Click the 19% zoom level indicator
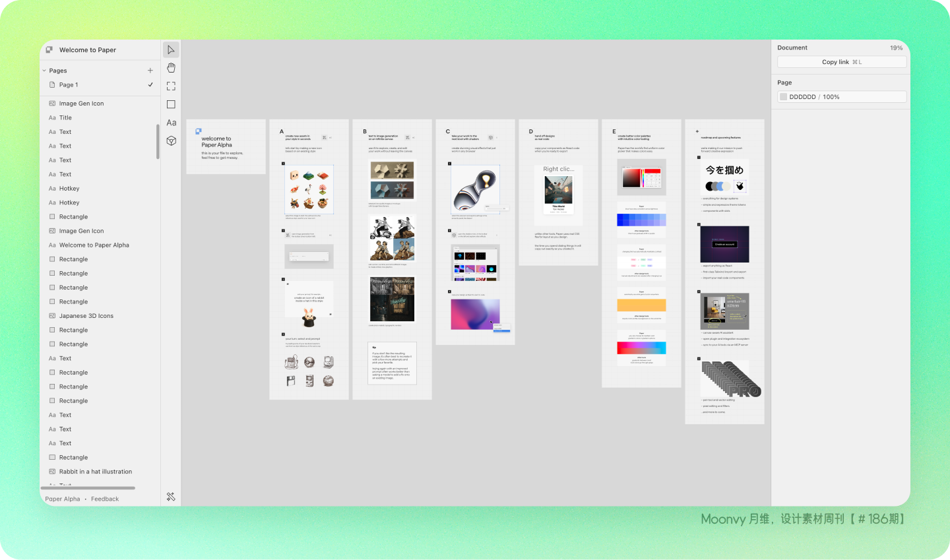 [896, 48]
